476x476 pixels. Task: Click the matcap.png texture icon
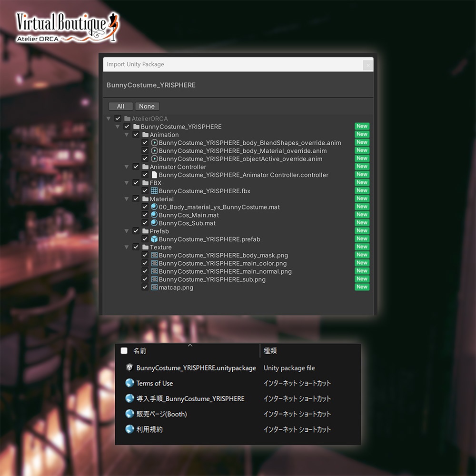(154, 287)
